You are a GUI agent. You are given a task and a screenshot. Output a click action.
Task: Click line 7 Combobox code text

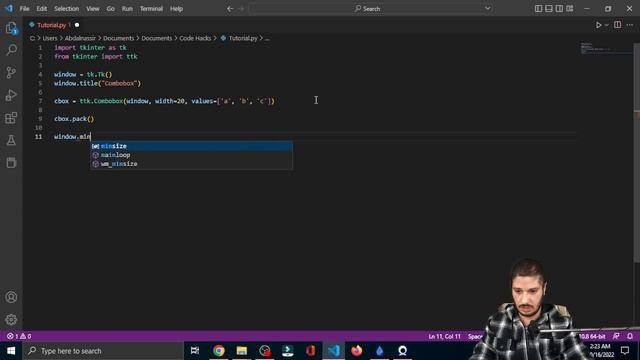[x=164, y=101]
